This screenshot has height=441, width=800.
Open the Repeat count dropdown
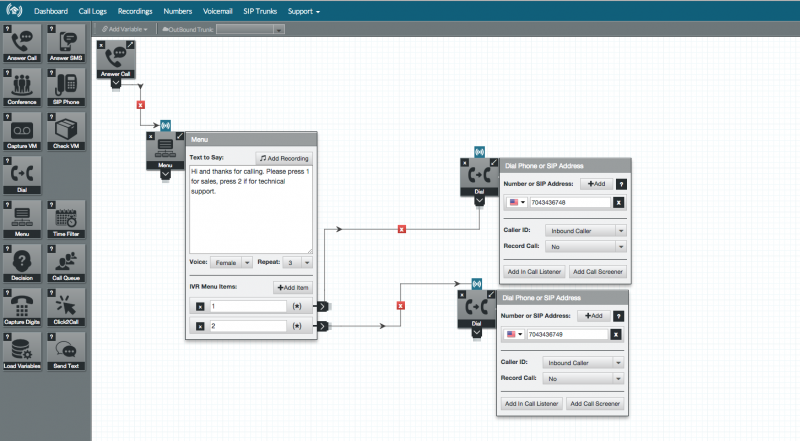[297, 262]
